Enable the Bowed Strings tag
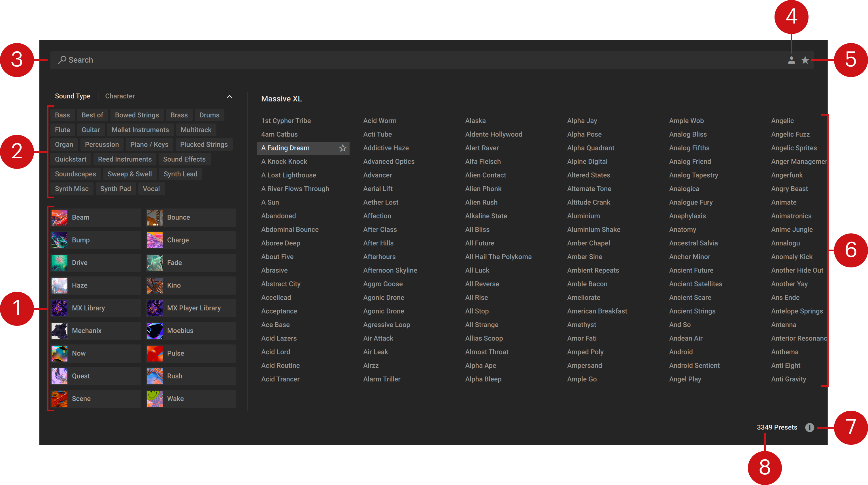The width and height of the screenshot is (868, 485). (137, 115)
